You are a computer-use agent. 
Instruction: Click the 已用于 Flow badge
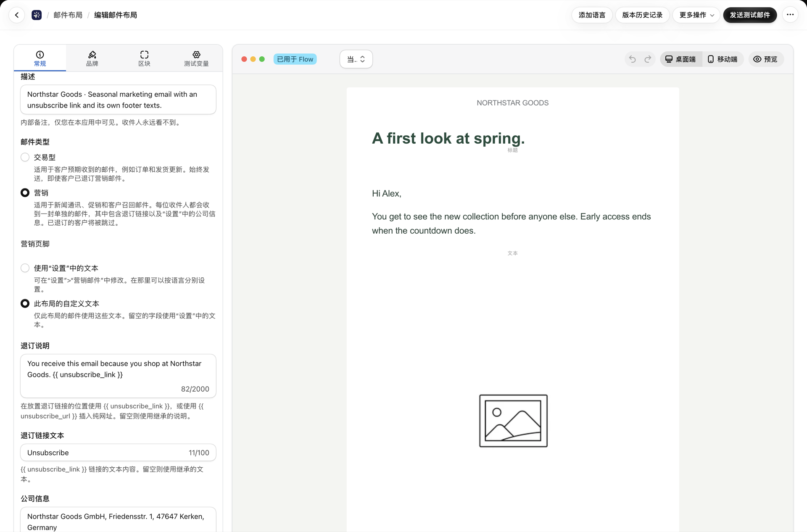[x=295, y=59]
